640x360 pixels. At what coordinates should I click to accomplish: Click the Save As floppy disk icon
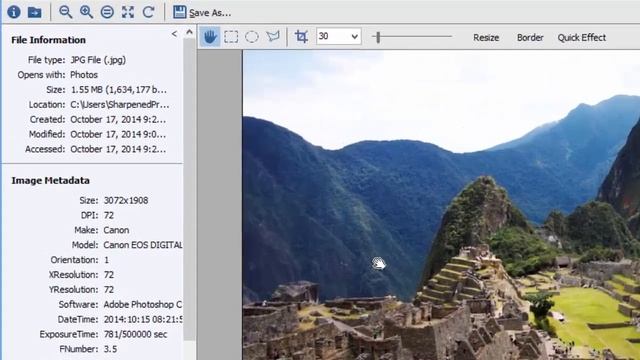[x=180, y=12]
